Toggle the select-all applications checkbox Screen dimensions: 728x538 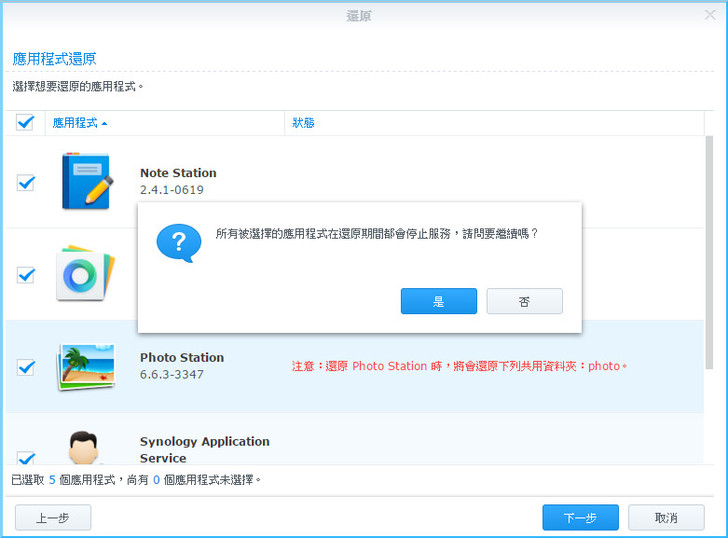26,123
